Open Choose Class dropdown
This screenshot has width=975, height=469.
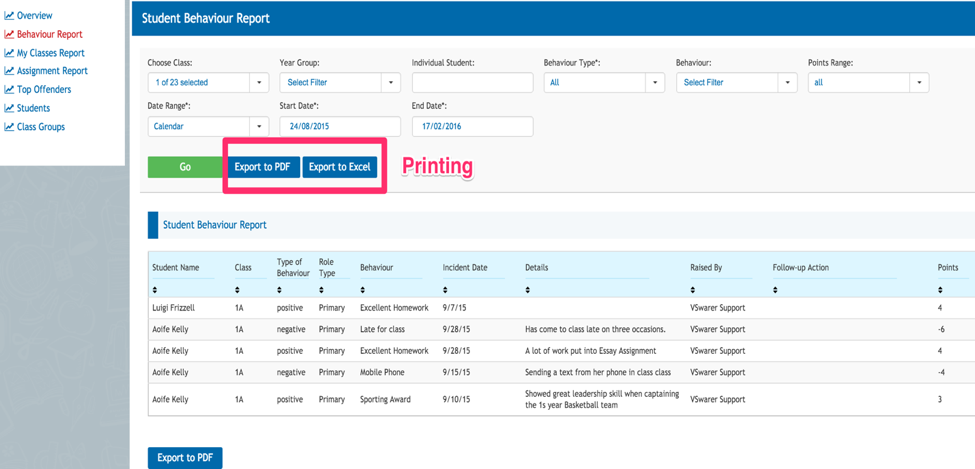pyautogui.click(x=208, y=83)
